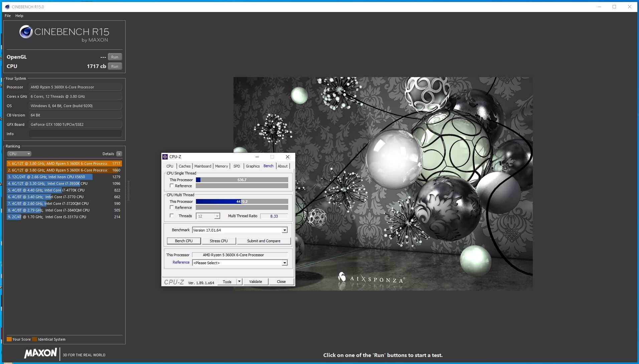Click the rendered spheres scene image

[383, 184]
